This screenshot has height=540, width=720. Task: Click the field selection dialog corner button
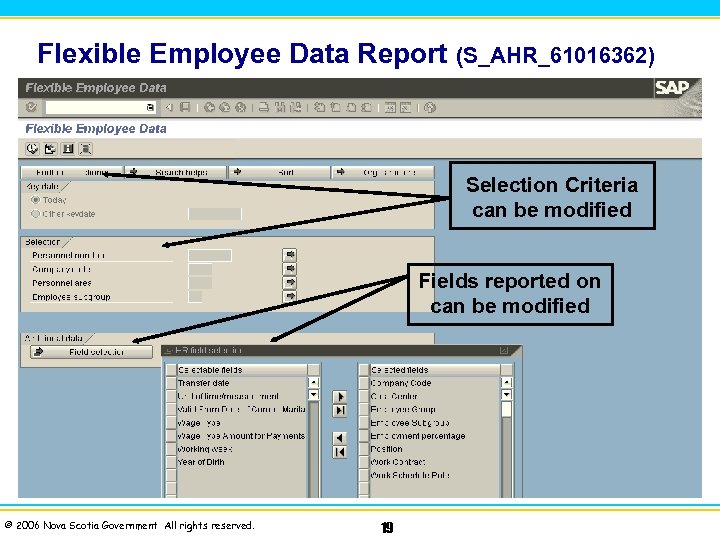(504, 351)
